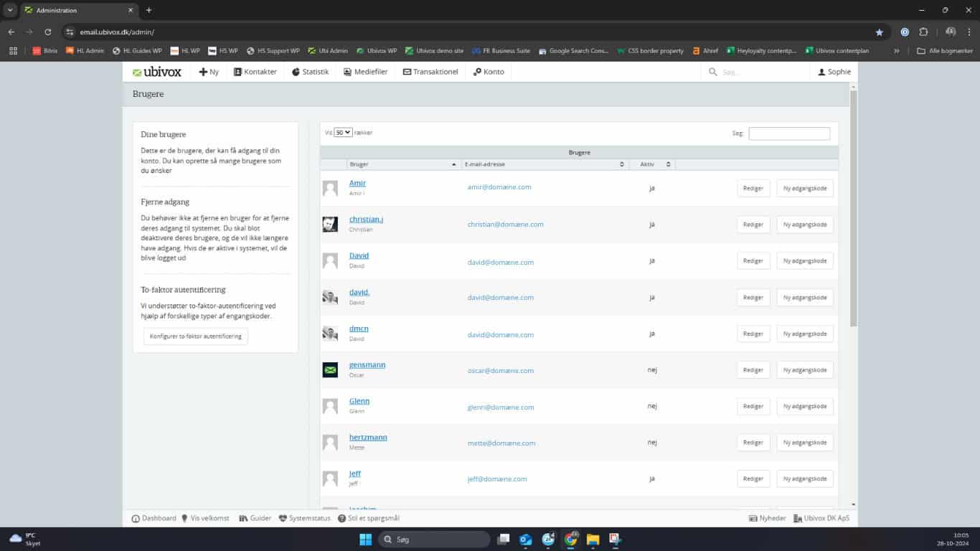This screenshot has height=551, width=980.
Task: Click the search magnifier icon in the top bar
Action: (712, 72)
